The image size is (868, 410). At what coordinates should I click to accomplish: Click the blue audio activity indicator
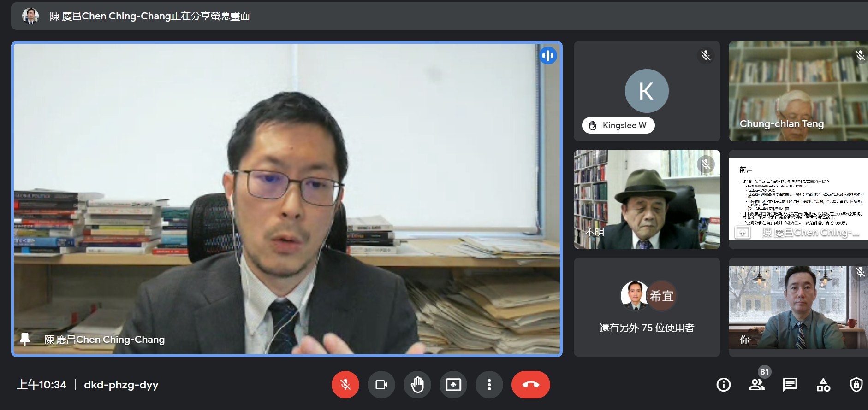548,56
